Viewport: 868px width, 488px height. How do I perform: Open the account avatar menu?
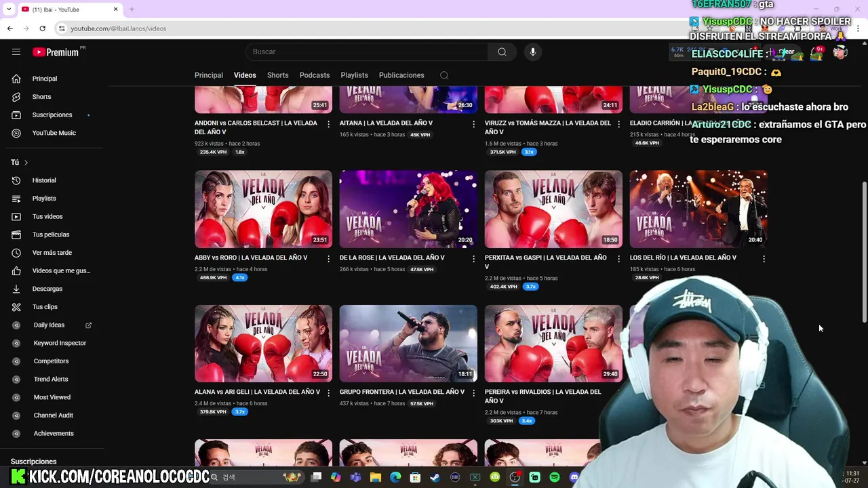point(840,52)
